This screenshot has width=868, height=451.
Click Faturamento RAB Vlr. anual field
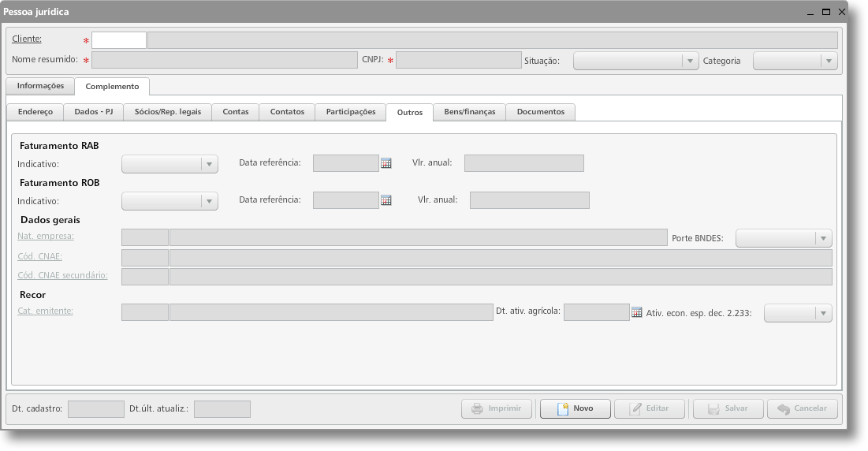(x=523, y=163)
